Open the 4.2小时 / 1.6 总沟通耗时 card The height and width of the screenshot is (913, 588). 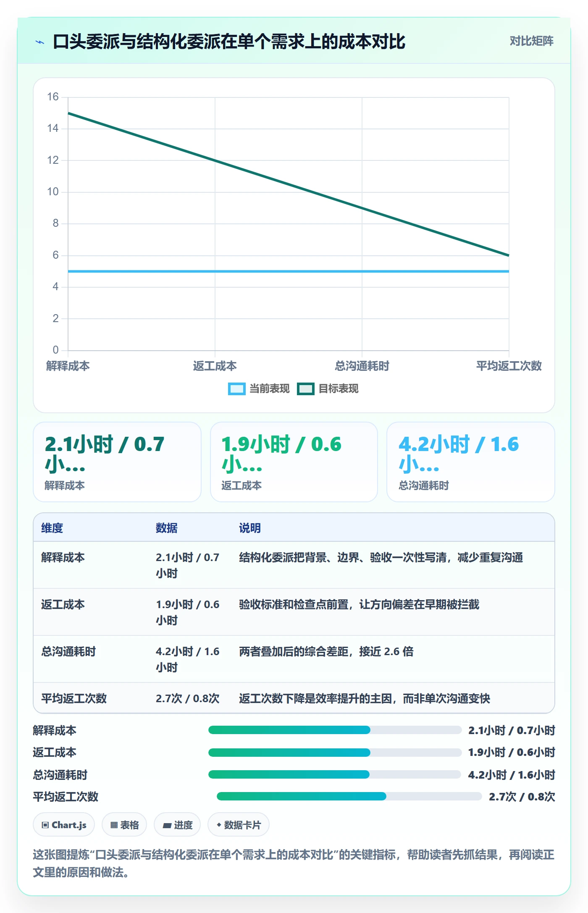pyautogui.click(x=471, y=462)
